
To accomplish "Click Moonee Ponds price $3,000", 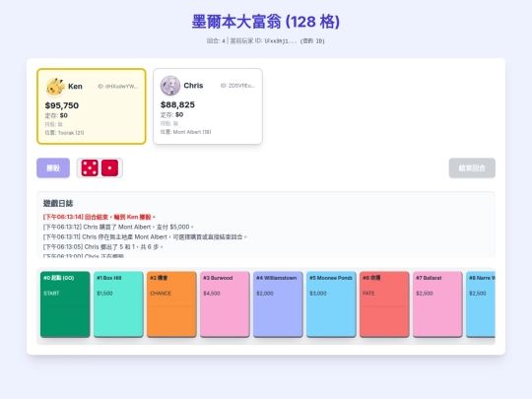I will tap(318, 294).
